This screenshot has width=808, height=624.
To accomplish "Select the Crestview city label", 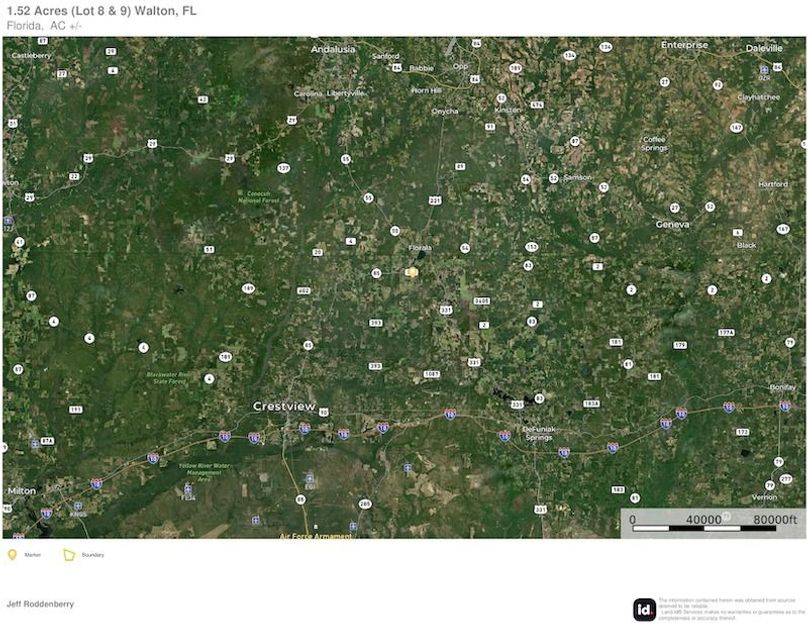I will (283, 407).
